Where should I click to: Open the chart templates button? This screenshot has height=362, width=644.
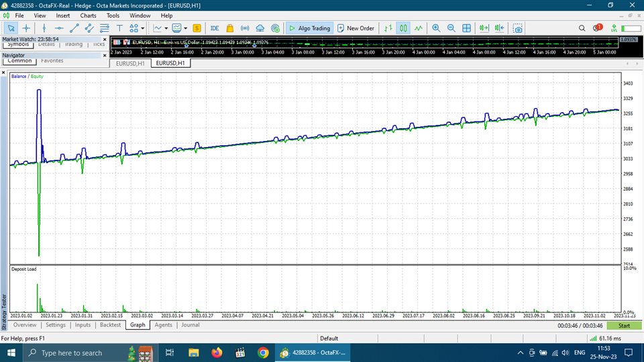click(176, 28)
